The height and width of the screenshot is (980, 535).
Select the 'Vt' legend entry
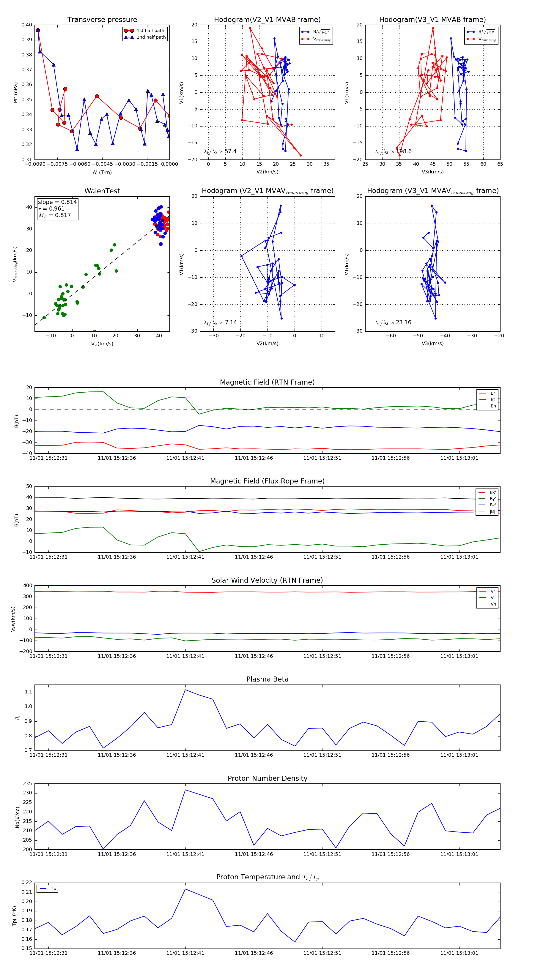pyautogui.click(x=487, y=598)
